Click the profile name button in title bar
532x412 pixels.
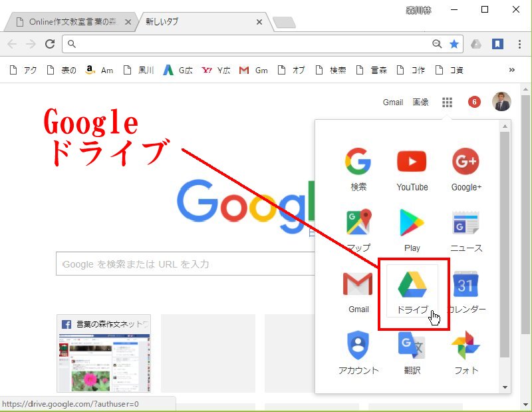point(419,11)
